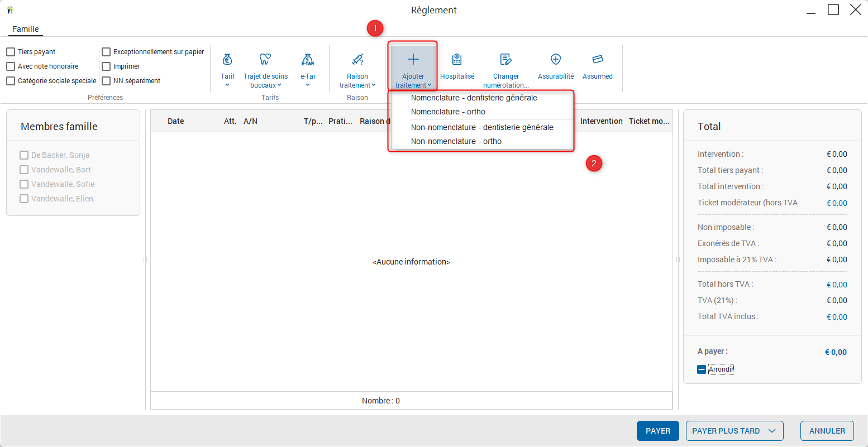Click the Ticket modérateur € 0,00 value
The width and height of the screenshot is (868, 447).
[837, 203]
